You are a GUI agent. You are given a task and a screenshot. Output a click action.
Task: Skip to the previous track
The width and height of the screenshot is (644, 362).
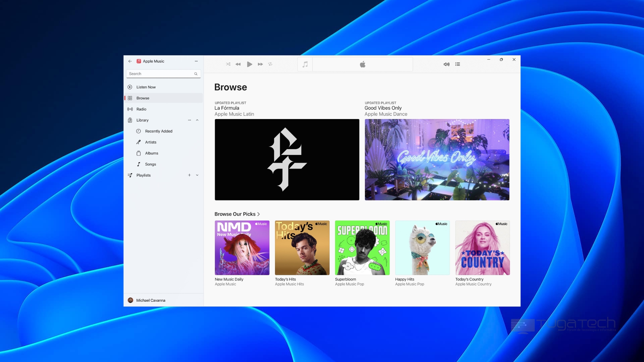point(238,64)
